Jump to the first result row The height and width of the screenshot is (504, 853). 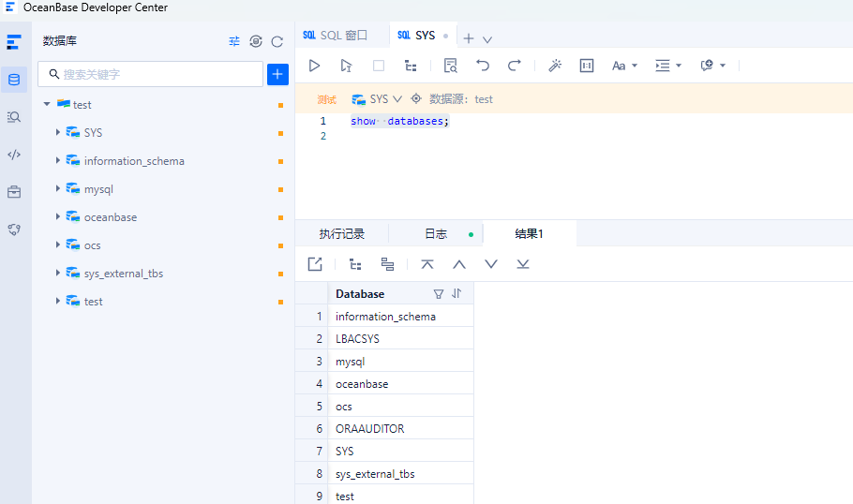[x=427, y=264]
